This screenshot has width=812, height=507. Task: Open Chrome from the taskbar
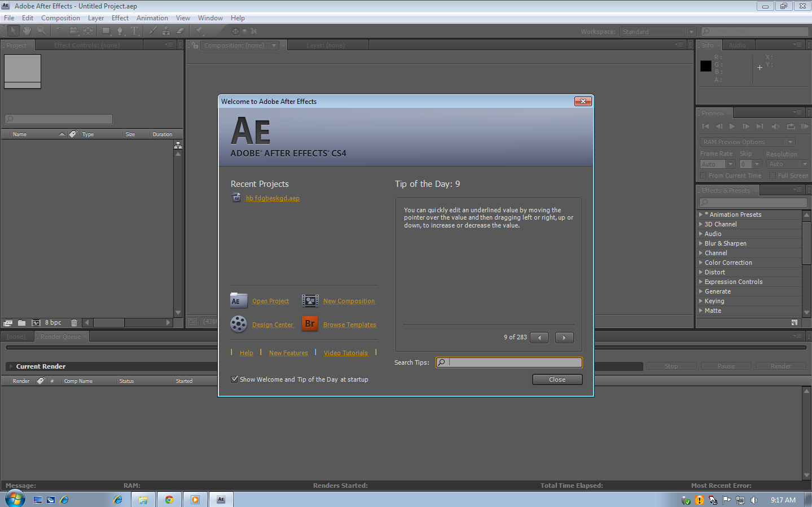point(169,500)
